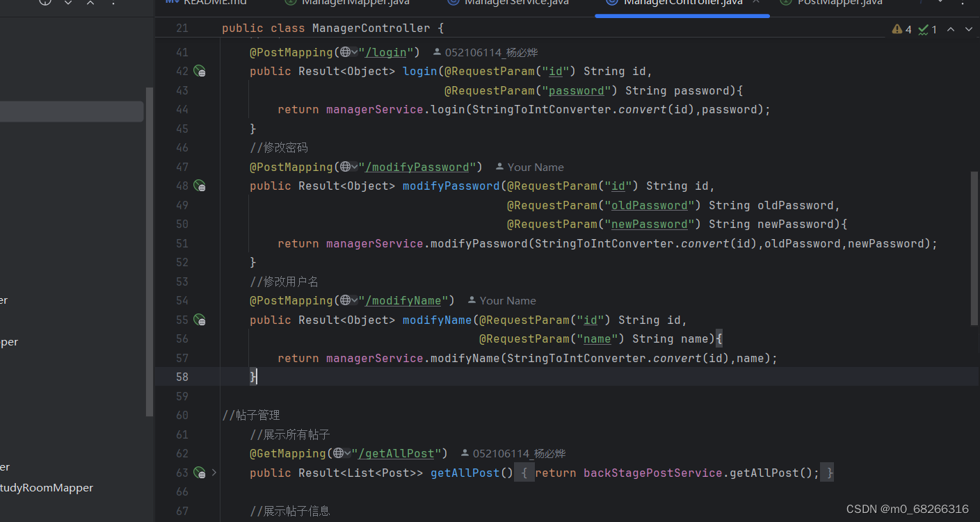Click the Your Name author hint above modifyName
The height and width of the screenshot is (522, 980).
pyautogui.click(x=502, y=300)
